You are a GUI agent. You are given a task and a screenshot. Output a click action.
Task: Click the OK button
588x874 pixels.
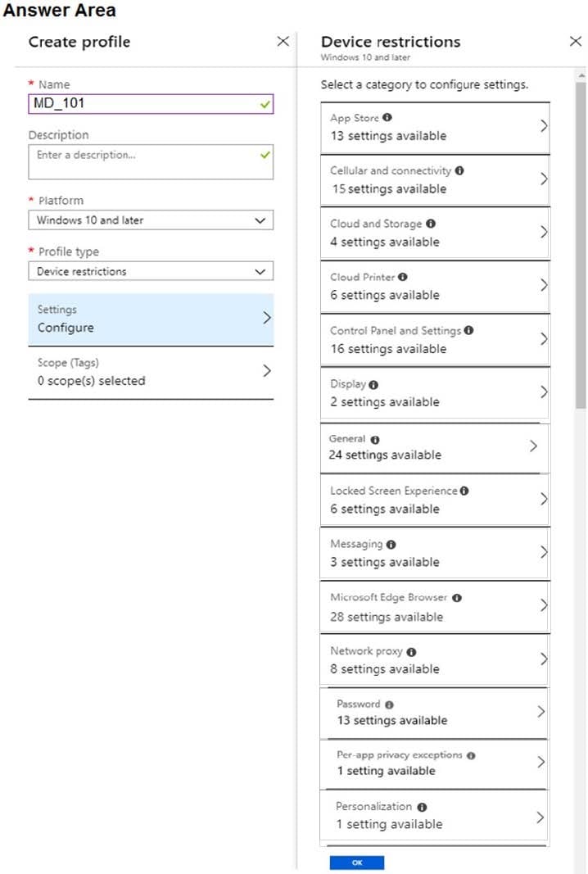tap(357, 863)
